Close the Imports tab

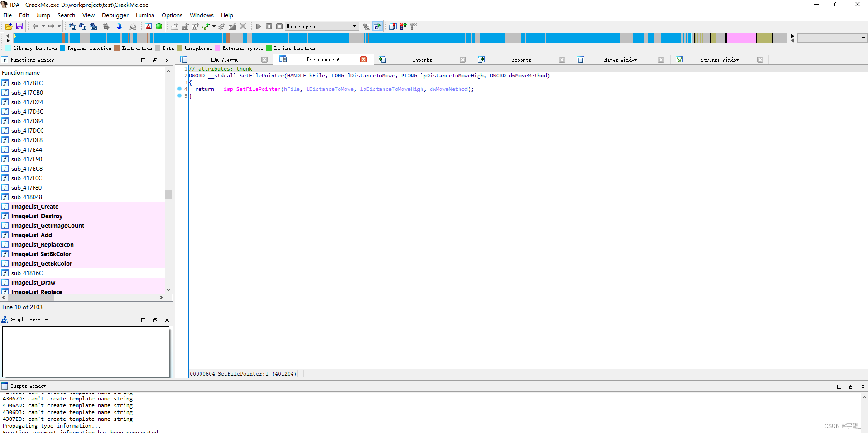463,60
